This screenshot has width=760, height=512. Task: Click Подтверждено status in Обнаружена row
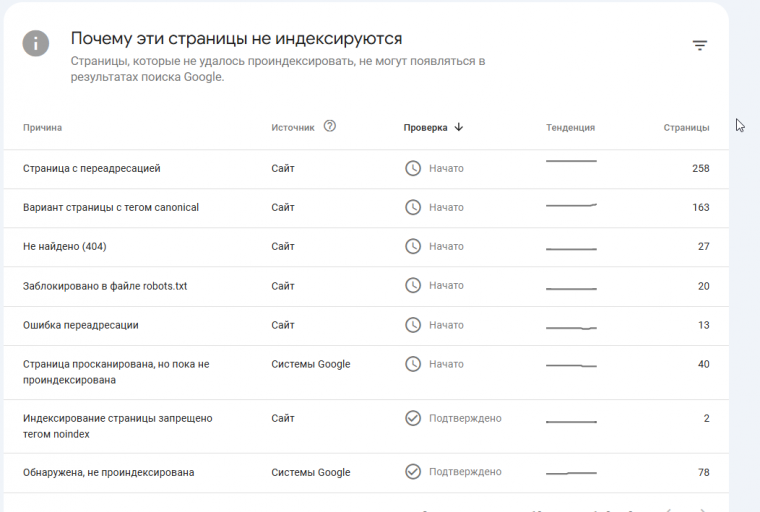(465, 471)
